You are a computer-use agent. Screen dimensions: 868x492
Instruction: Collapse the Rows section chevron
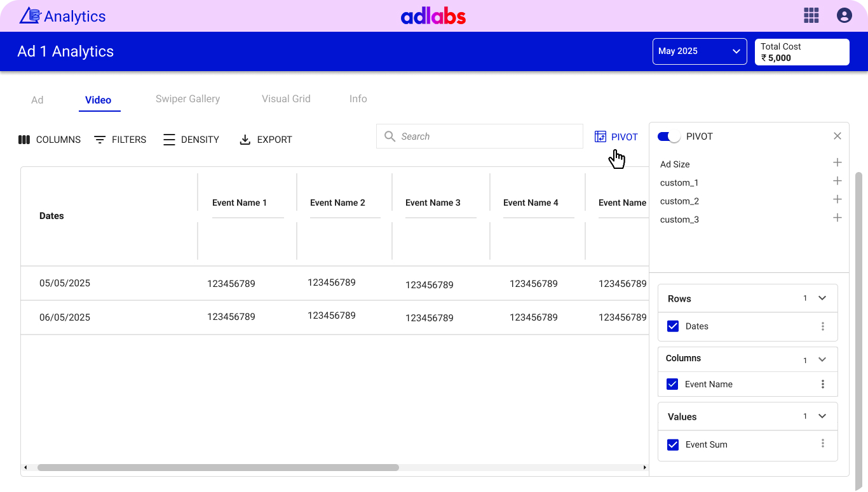[822, 298]
